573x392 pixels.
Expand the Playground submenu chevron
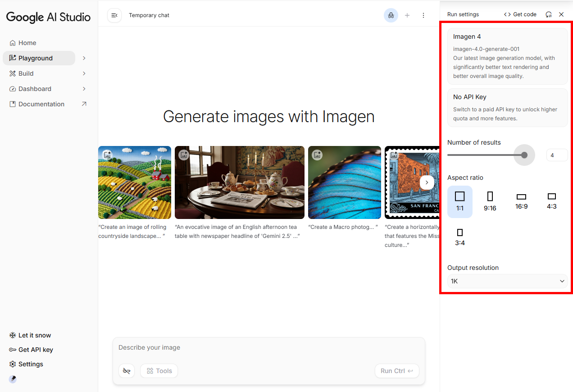coord(84,58)
